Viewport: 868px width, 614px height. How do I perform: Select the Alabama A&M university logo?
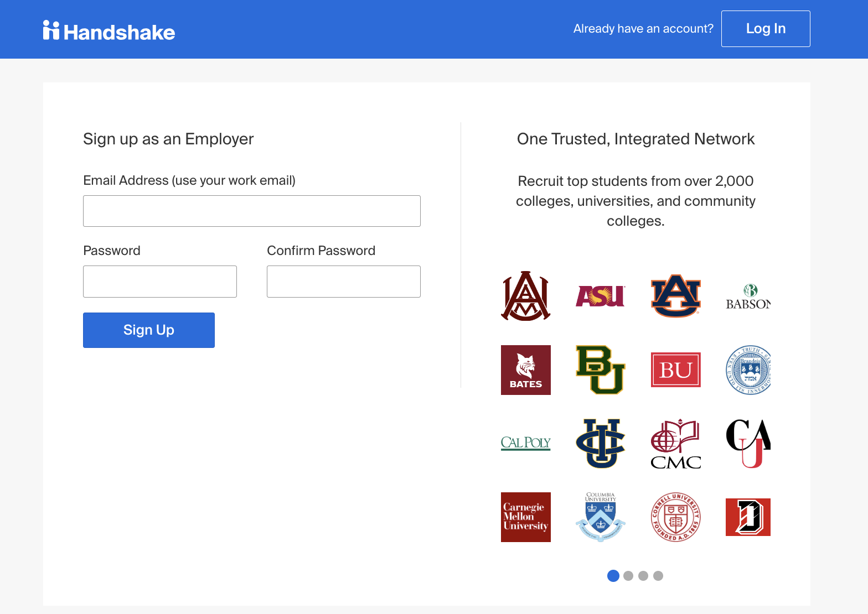coord(525,296)
